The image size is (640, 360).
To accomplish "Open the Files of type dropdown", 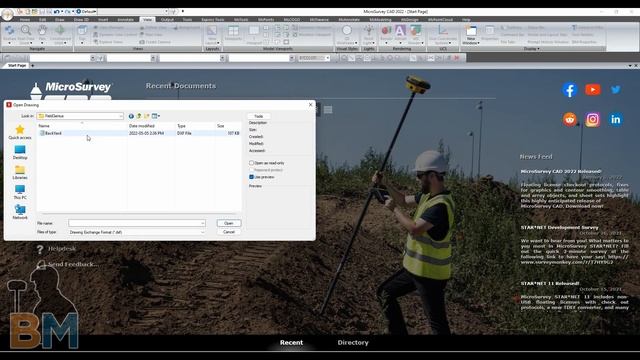I will pos(137,232).
